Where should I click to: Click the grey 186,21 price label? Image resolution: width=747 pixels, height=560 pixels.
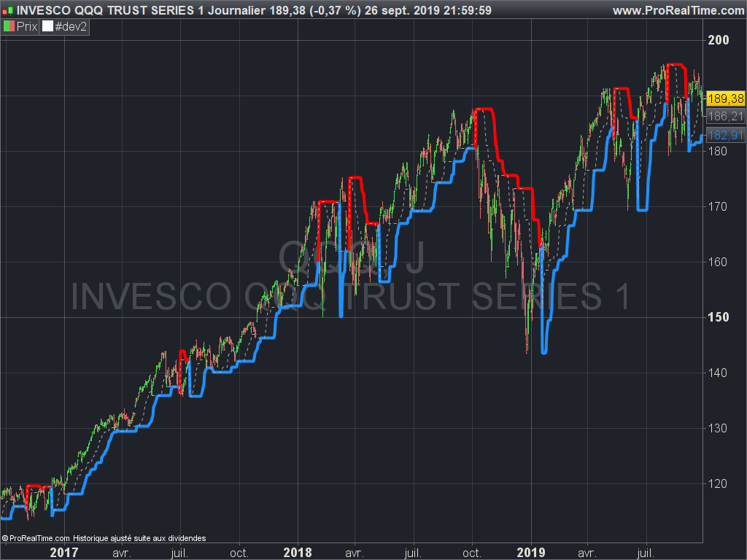point(725,116)
